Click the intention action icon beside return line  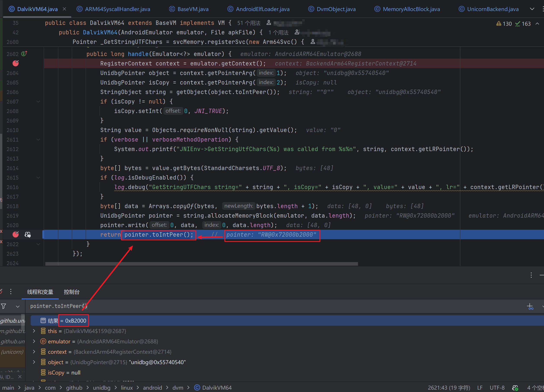[x=28, y=234]
